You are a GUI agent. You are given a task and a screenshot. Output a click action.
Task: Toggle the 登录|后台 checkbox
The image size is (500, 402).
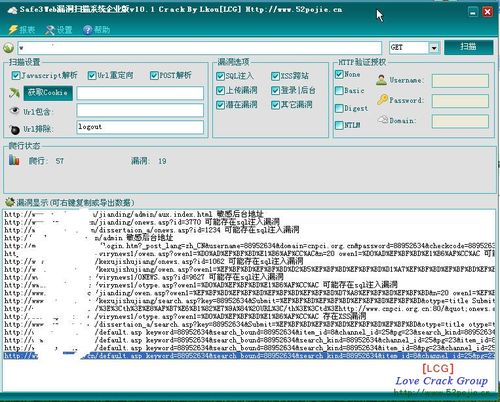click(275, 90)
